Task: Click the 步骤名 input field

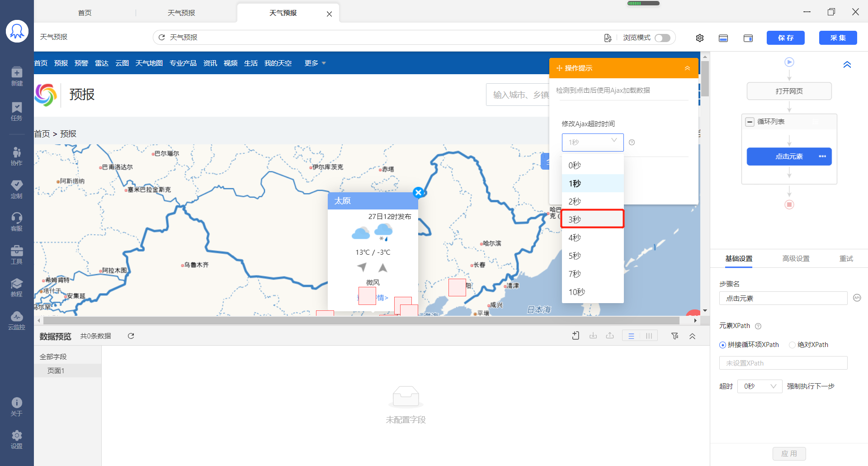Action: [x=783, y=298]
